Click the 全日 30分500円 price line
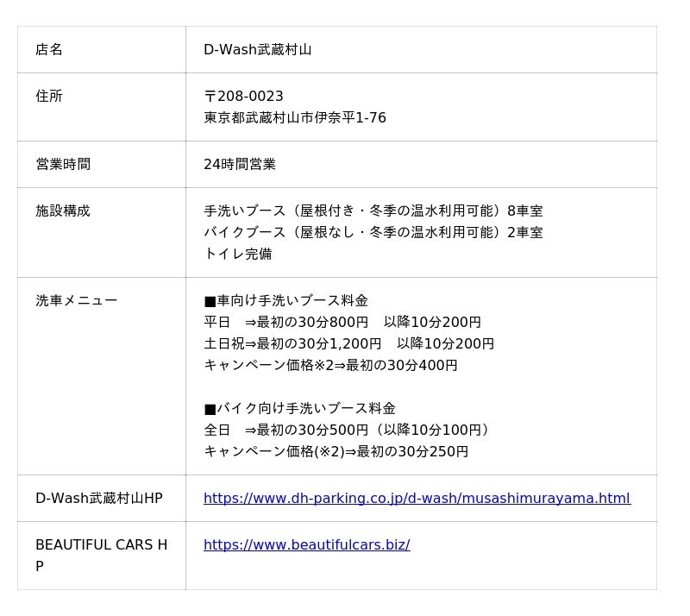The image size is (690, 616). [x=346, y=430]
